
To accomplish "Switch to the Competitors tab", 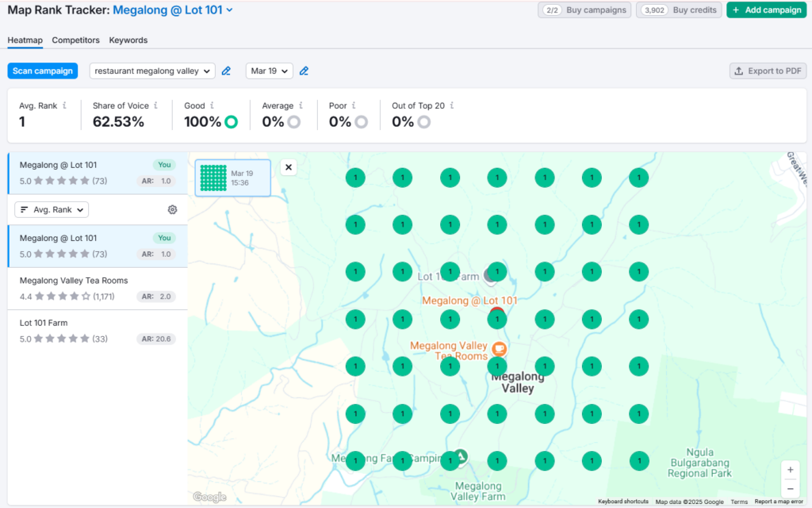I will tap(75, 40).
